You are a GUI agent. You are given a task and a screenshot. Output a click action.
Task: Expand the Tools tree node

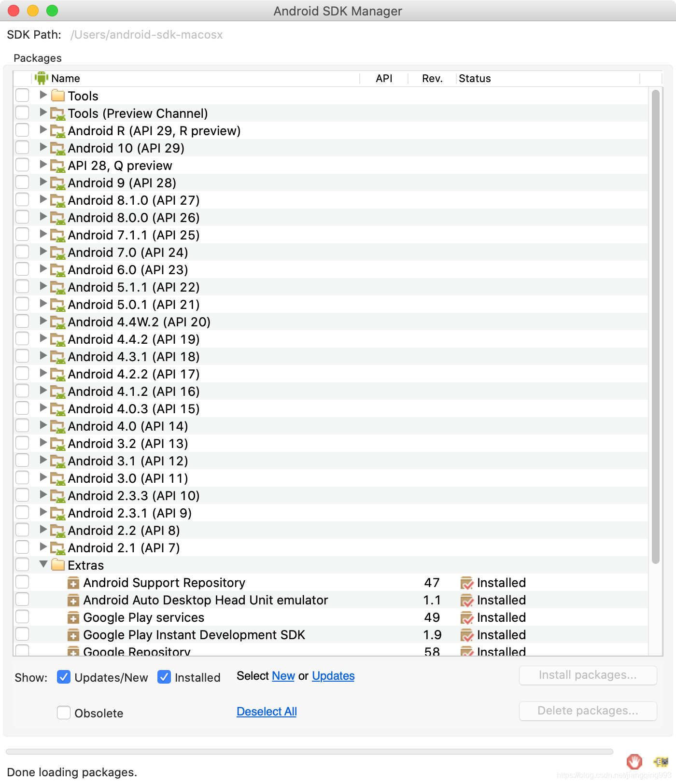tap(43, 95)
